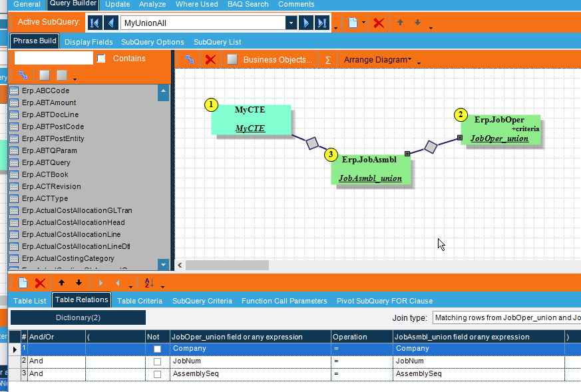Open overflow arrow after subquery move arrows
Screen dimensions: 581x392
[x=431, y=28]
